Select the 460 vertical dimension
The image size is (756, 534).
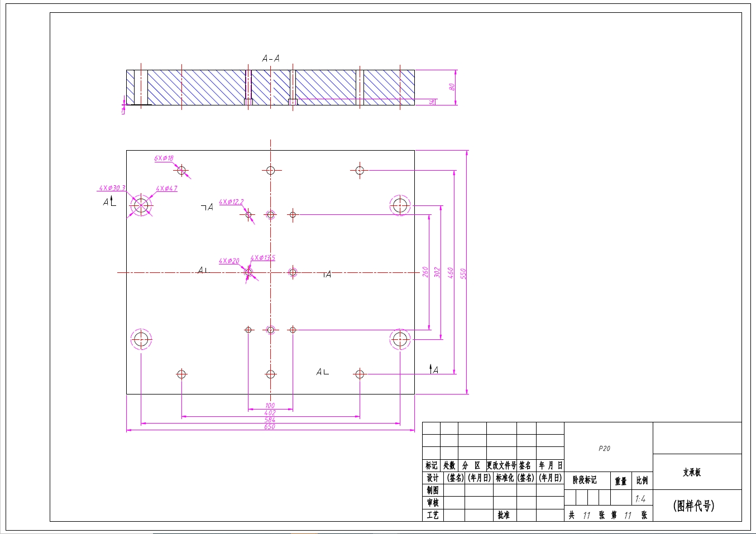pyautogui.click(x=451, y=273)
